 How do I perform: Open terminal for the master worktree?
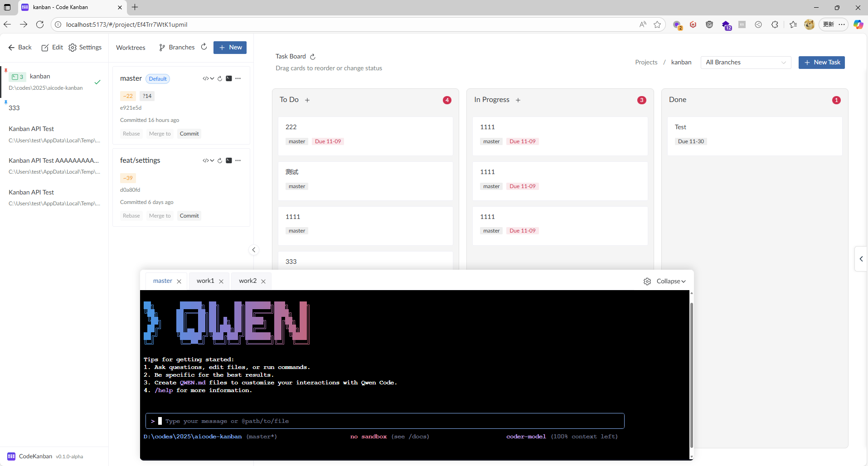click(229, 78)
